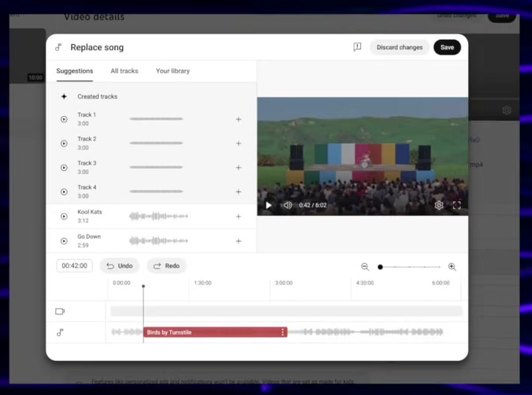
Task: Preview the Go Down song
Action: pyautogui.click(x=64, y=241)
